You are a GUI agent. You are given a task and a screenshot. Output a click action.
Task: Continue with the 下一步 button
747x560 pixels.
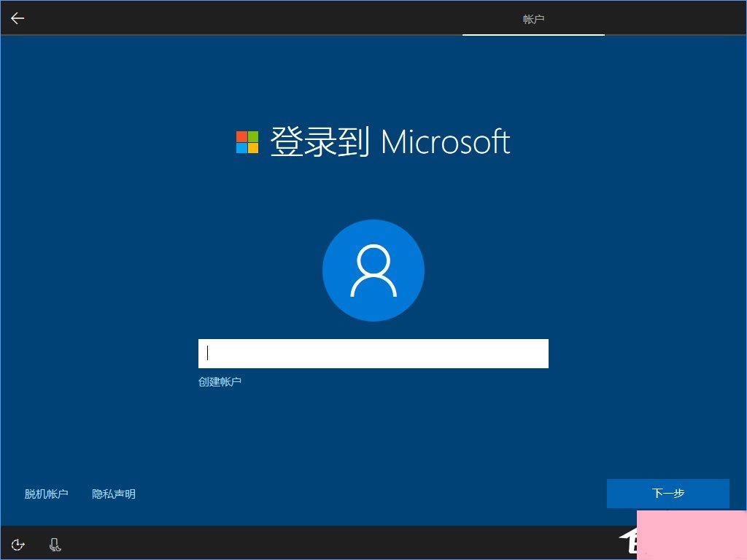coord(668,494)
